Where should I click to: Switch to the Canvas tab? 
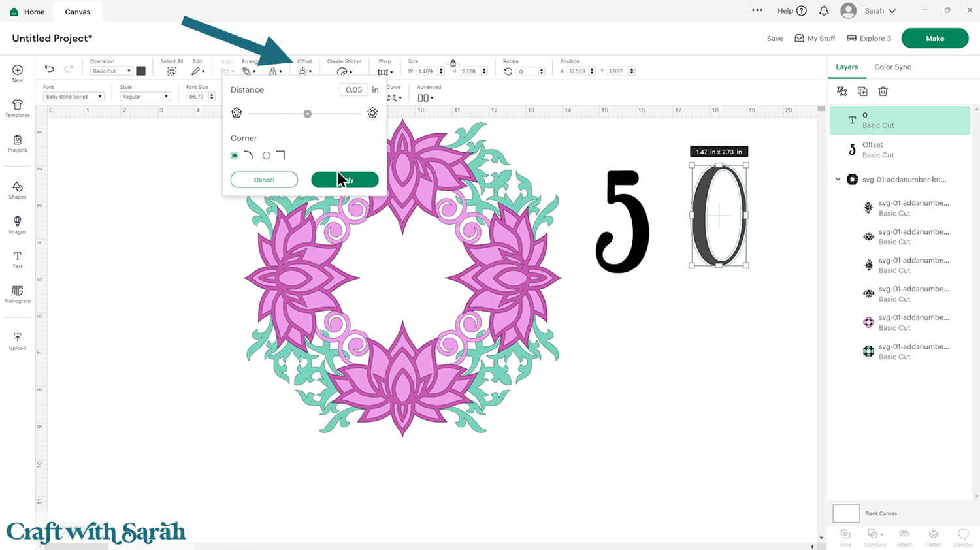pyautogui.click(x=78, y=12)
